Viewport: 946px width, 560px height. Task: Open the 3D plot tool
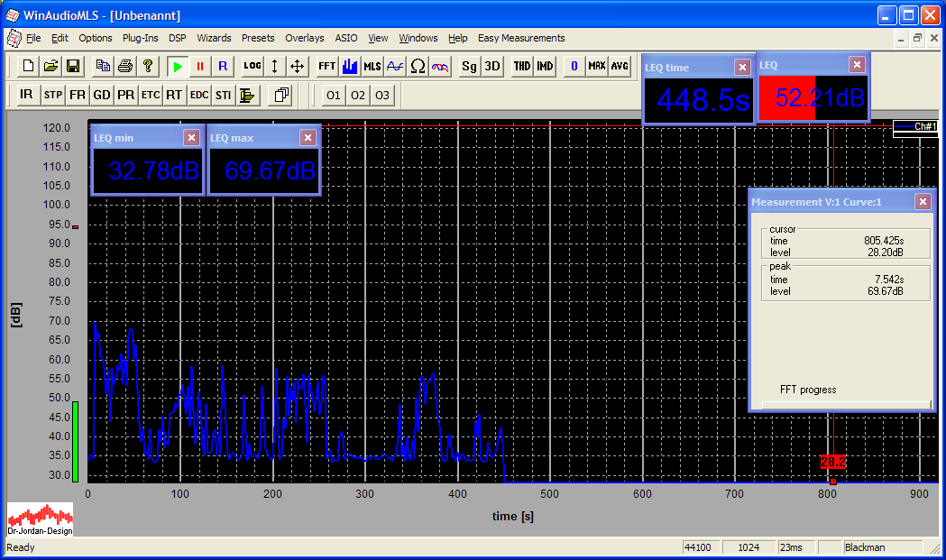(492, 67)
